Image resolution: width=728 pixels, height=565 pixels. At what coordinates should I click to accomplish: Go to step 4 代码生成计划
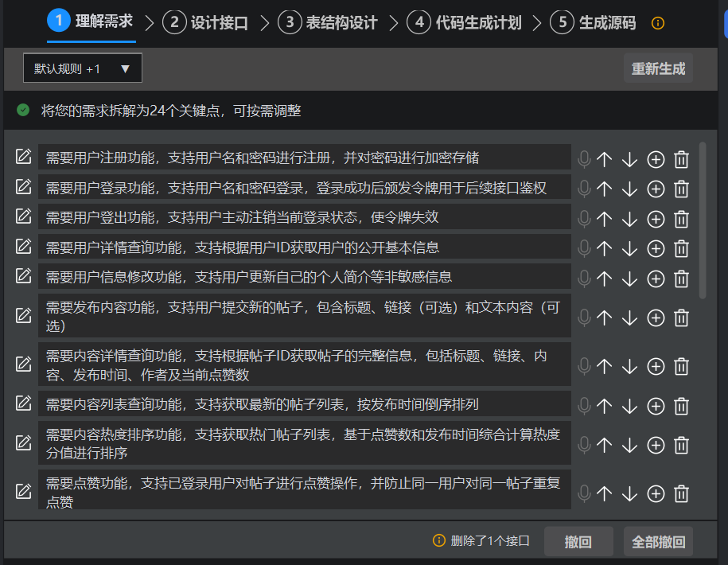click(x=464, y=22)
